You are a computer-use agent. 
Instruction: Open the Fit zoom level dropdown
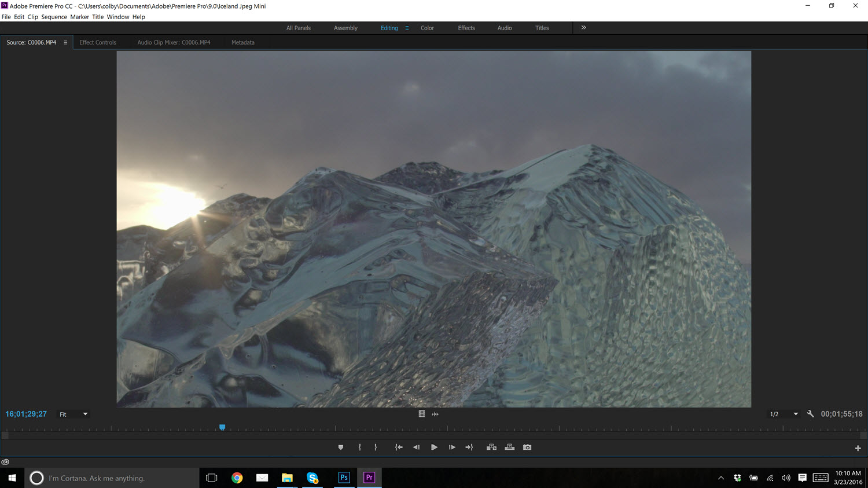point(73,414)
